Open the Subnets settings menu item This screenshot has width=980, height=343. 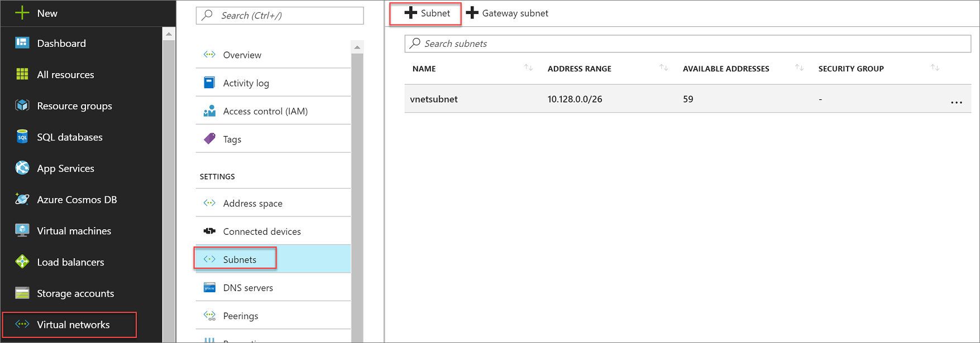point(240,259)
